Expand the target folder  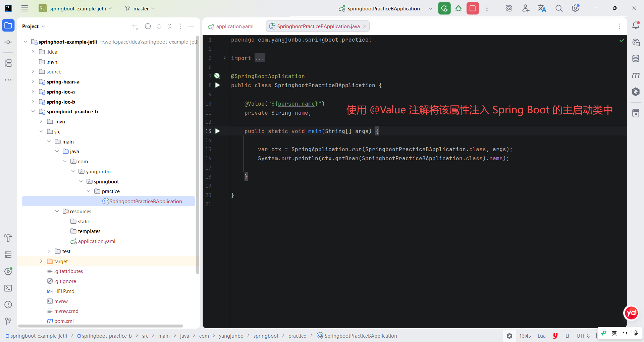(x=41, y=261)
